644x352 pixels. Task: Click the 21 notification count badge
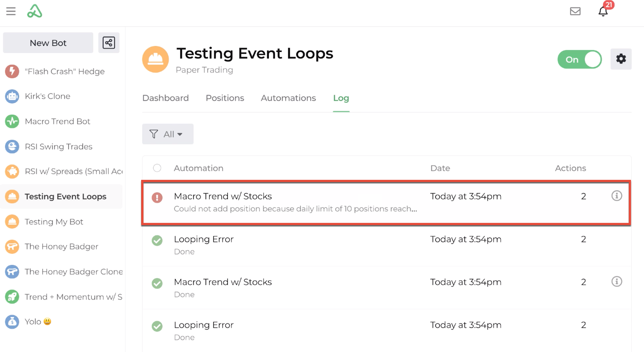(609, 5)
